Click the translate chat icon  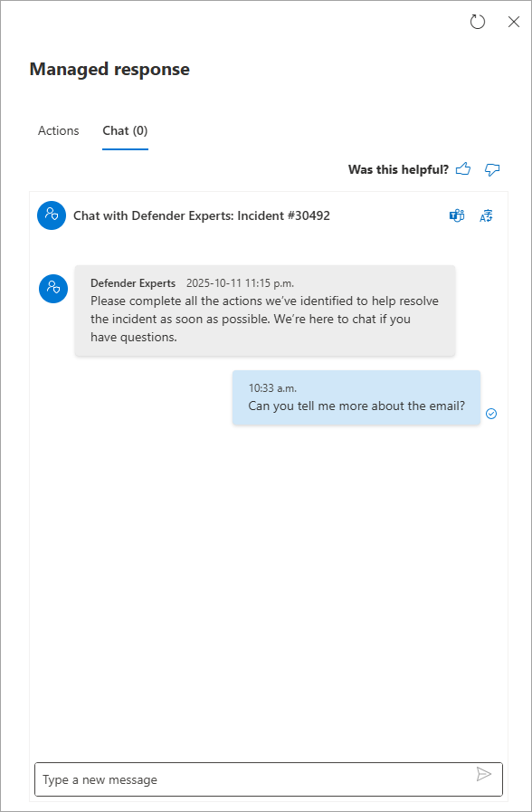pos(487,216)
